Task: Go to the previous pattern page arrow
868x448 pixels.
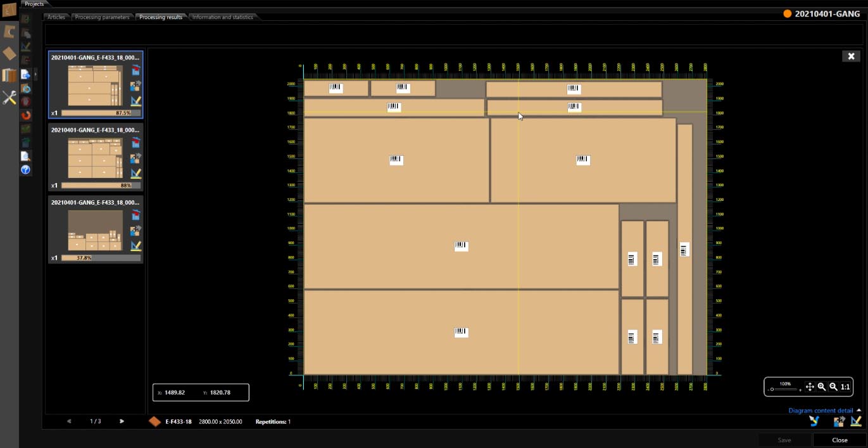Action: point(69,421)
